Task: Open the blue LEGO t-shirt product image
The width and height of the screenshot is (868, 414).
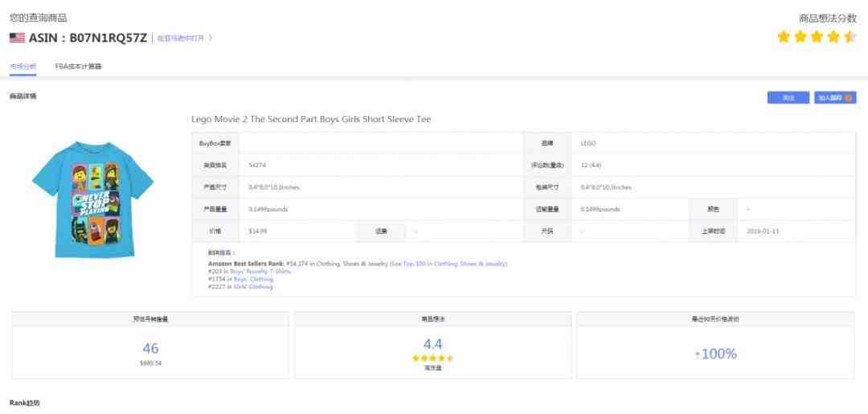Action: coord(92,199)
